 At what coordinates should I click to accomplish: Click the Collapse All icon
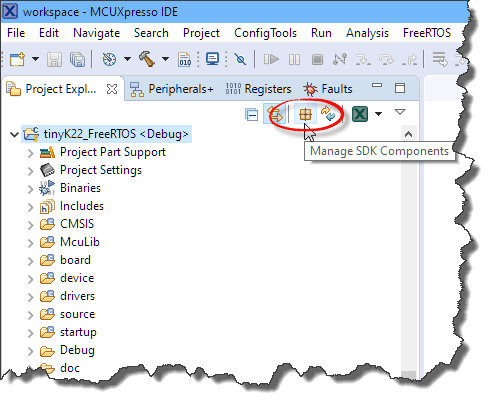251,115
